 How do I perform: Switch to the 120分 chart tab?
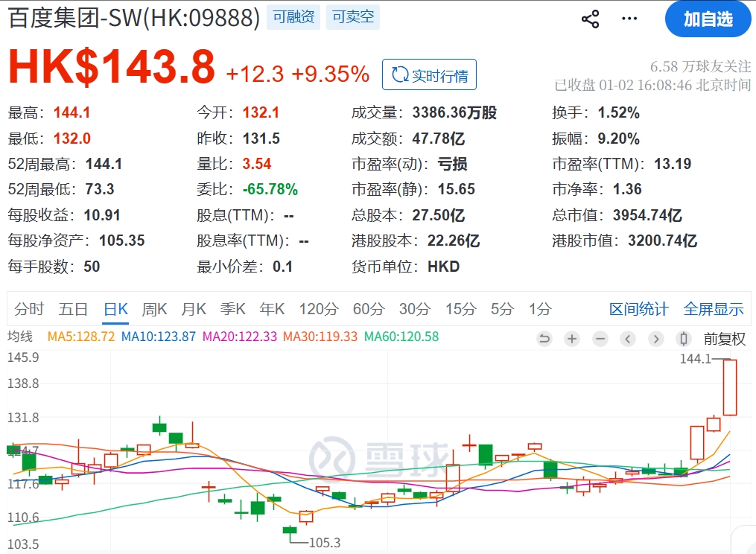coord(319,308)
